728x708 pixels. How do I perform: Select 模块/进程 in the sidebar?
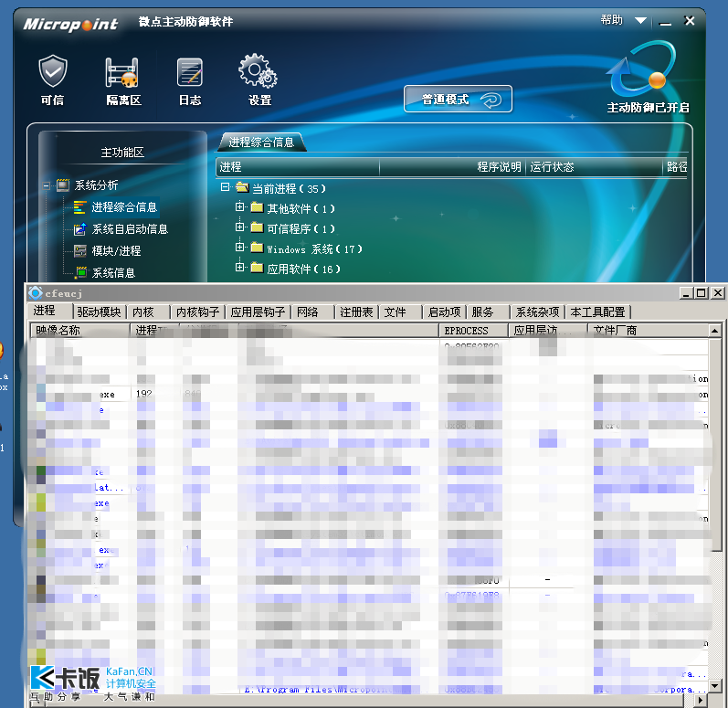[x=117, y=250]
